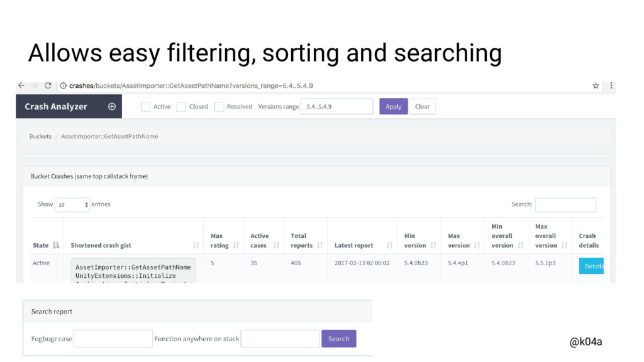Screen dimensions: 644x362
Task: Bookmark page using the star icon
Action: pos(596,85)
